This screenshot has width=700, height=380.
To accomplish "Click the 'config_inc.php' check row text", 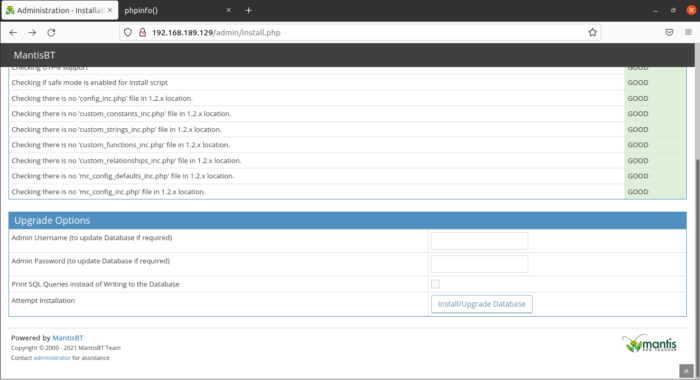I will 102,98.
